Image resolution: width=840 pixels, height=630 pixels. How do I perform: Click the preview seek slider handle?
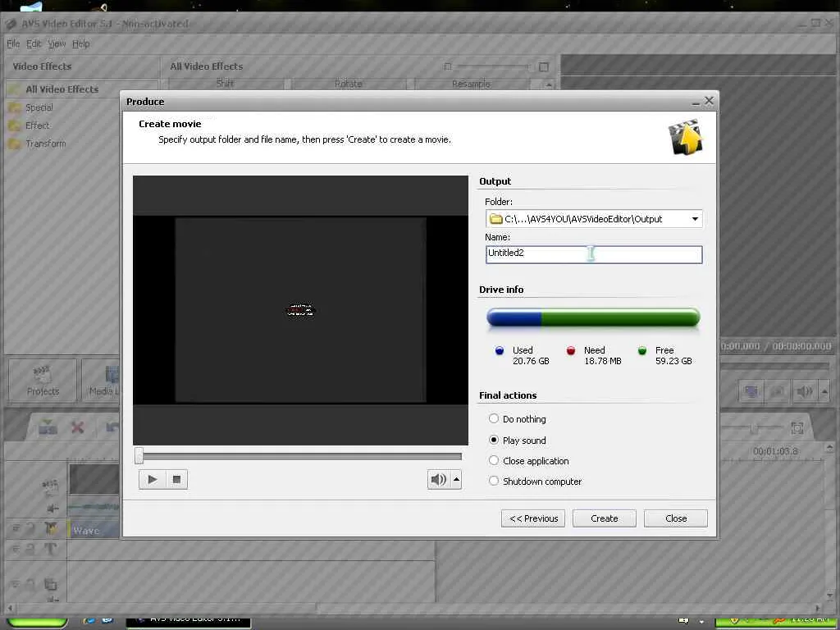[139, 456]
